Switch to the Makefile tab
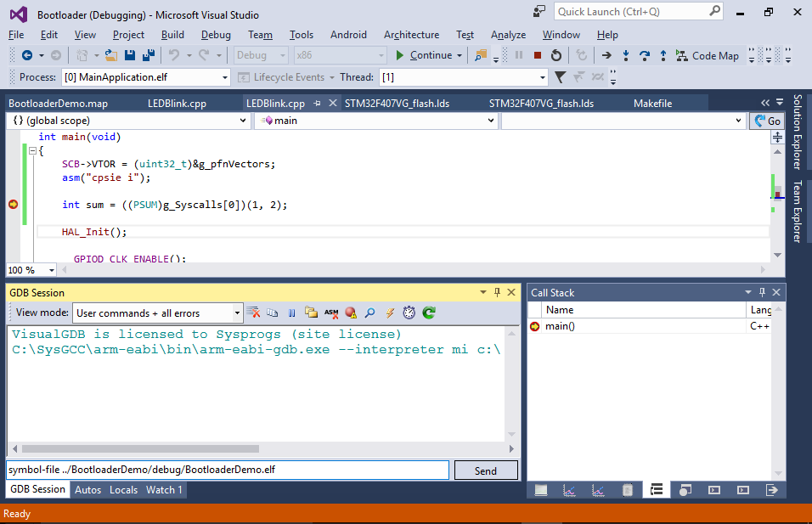 (x=652, y=104)
